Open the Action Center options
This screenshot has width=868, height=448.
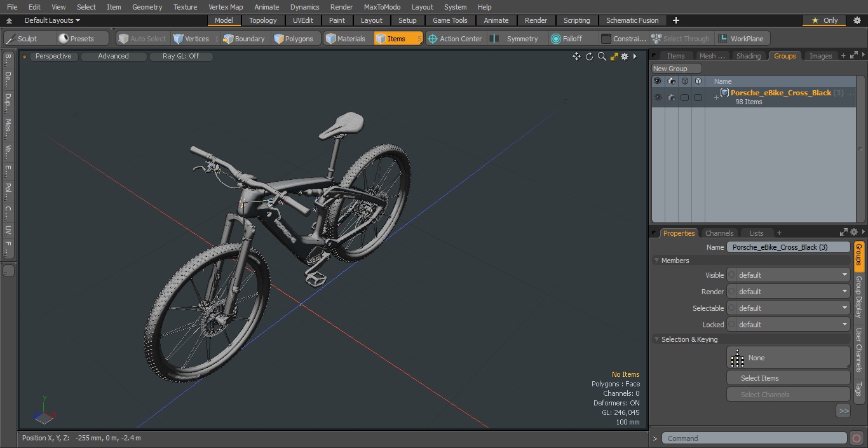tap(455, 39)
